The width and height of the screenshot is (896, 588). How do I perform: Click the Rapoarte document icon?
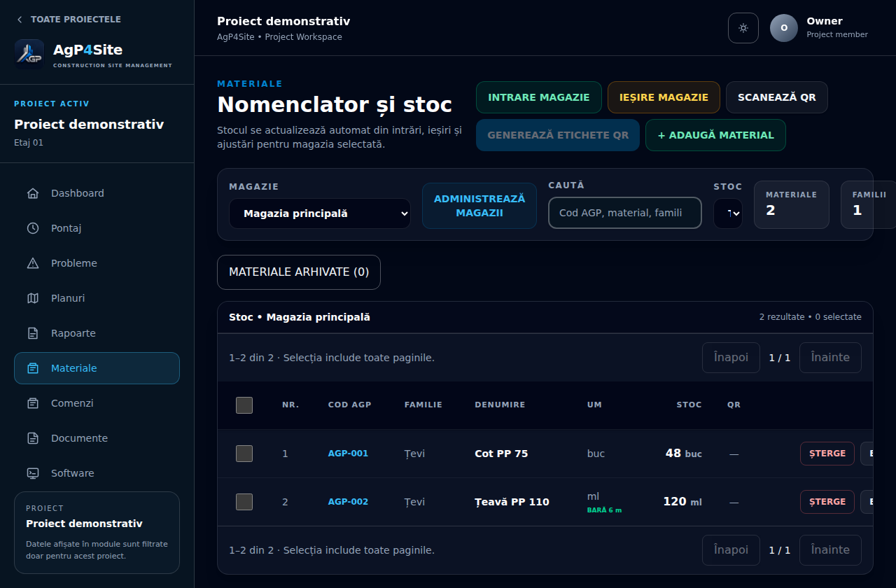pyautogui.click(x=33, y=333)
